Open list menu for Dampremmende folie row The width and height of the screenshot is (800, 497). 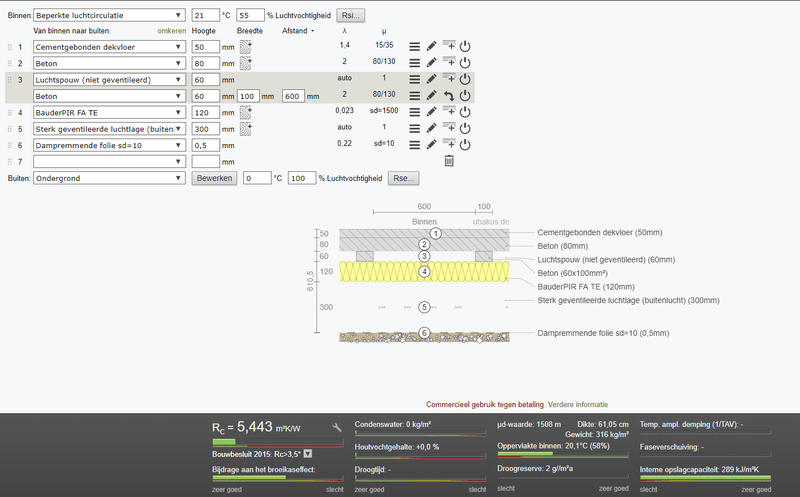tap(415, 145)
